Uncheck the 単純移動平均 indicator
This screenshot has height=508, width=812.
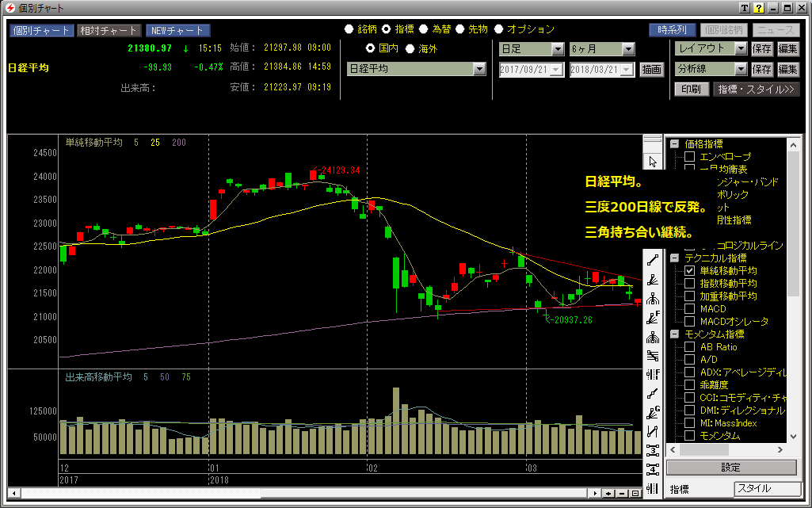(690, 270)
